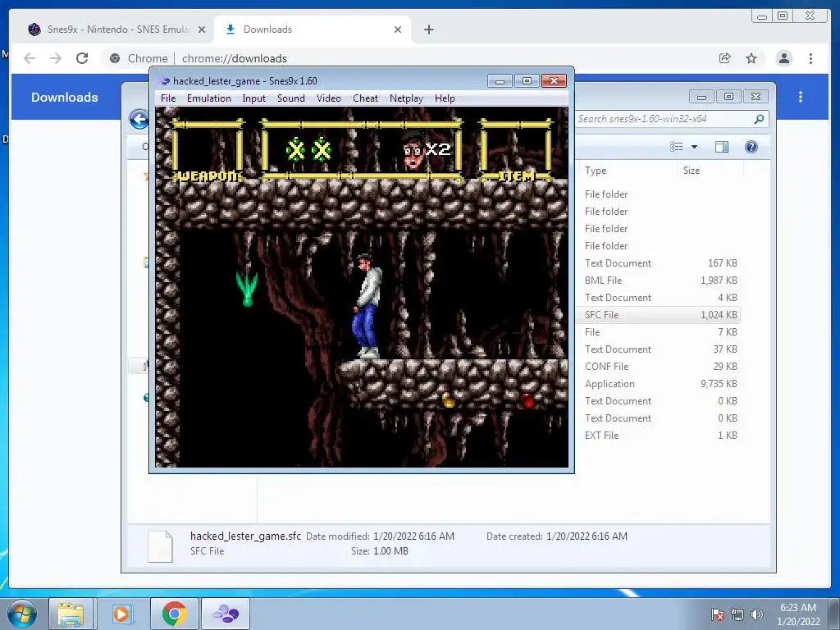Image resolution: width=840 pixels, height=630 pixels.
Task: Open the Input menu in Snes9x
Action: pyautogui.click(x=254, y=98)
